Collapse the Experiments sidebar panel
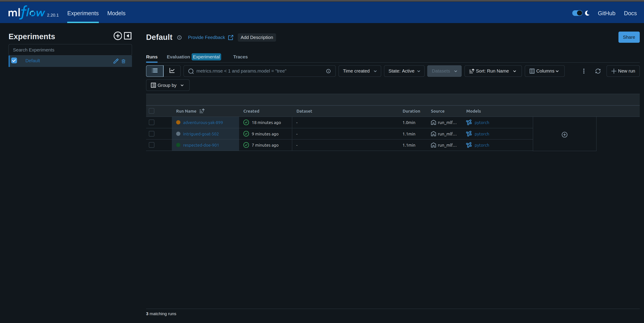 [x=128, y=36]
